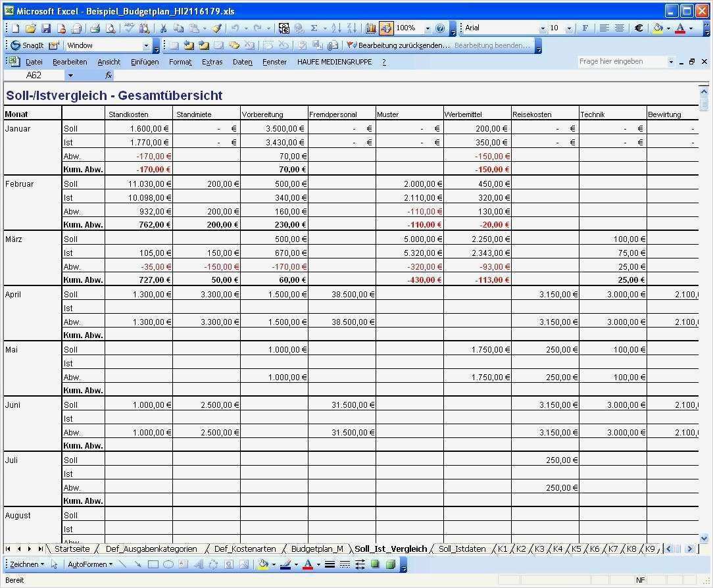Click the Print icon in toolbar
Image resolution: width=713 pixels, height=588 pixels.
click(95, 28)
